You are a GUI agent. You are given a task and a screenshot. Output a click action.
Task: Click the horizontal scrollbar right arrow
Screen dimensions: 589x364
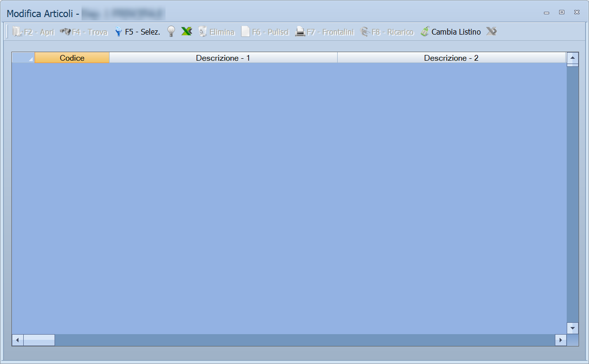[x=561, y=340]
